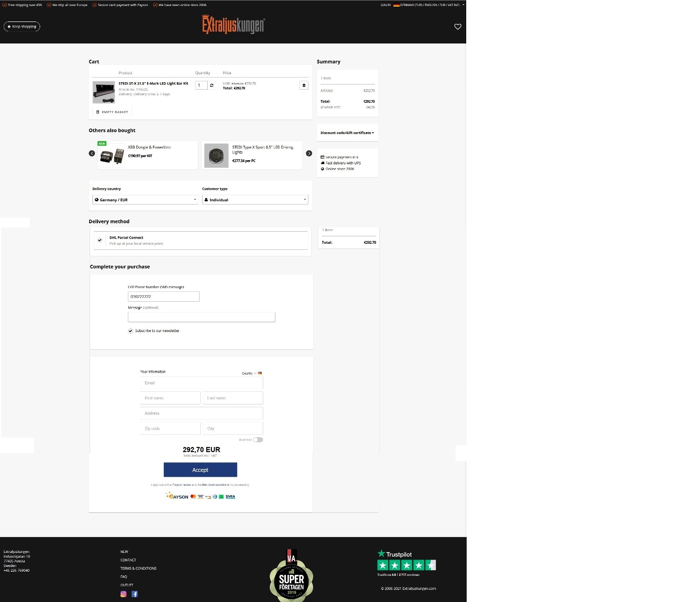Open the Delivery country dropdown
Image resolution: width=700 pixels, height=602 pixels.
[146, 199]
